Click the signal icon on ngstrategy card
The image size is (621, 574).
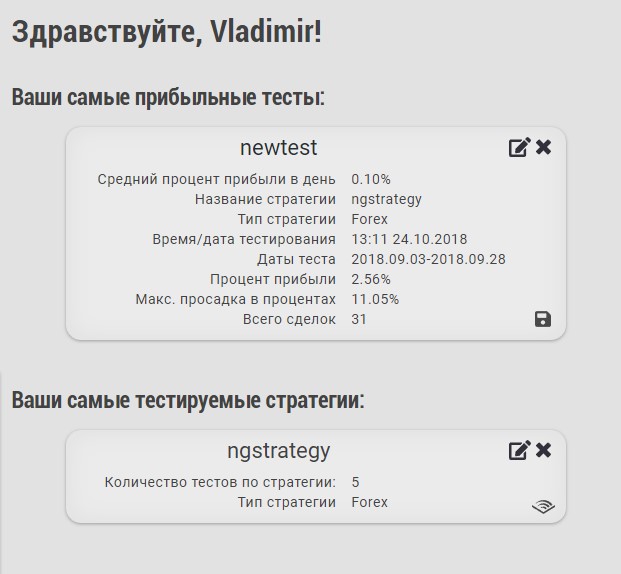click(543, 506)
